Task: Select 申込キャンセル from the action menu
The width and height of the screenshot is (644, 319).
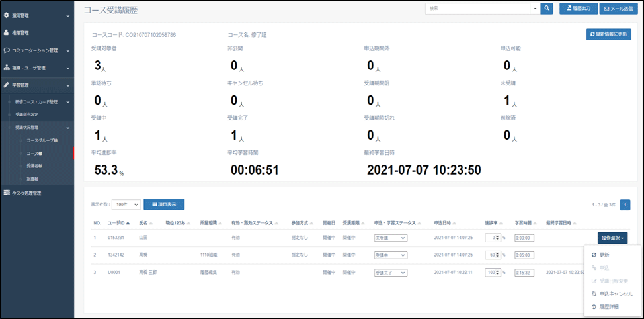Action: [x=616, y=294]
